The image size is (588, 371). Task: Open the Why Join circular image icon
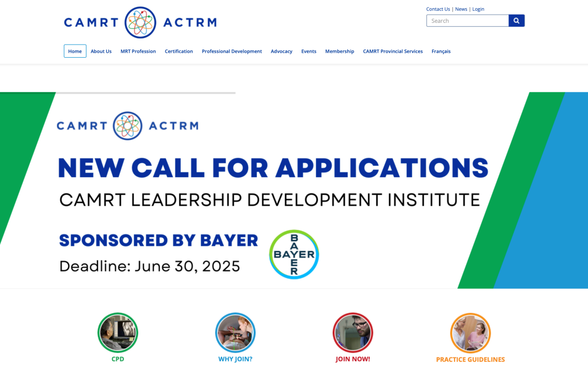point(235,332)
